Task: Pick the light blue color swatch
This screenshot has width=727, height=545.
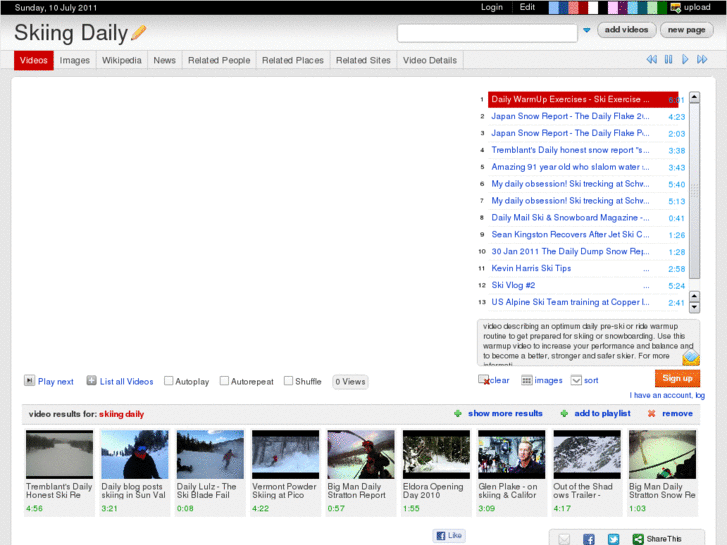Action: (554, 7)
